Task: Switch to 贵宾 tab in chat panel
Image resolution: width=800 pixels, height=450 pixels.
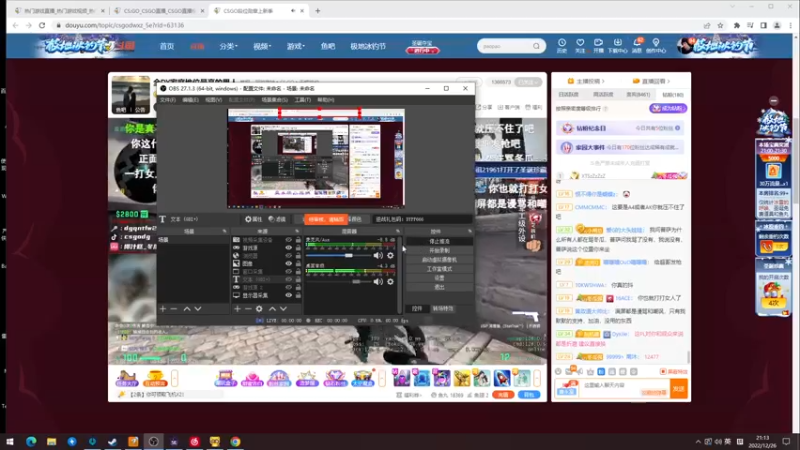Action: pyautogui.click(x=638, y=95)
